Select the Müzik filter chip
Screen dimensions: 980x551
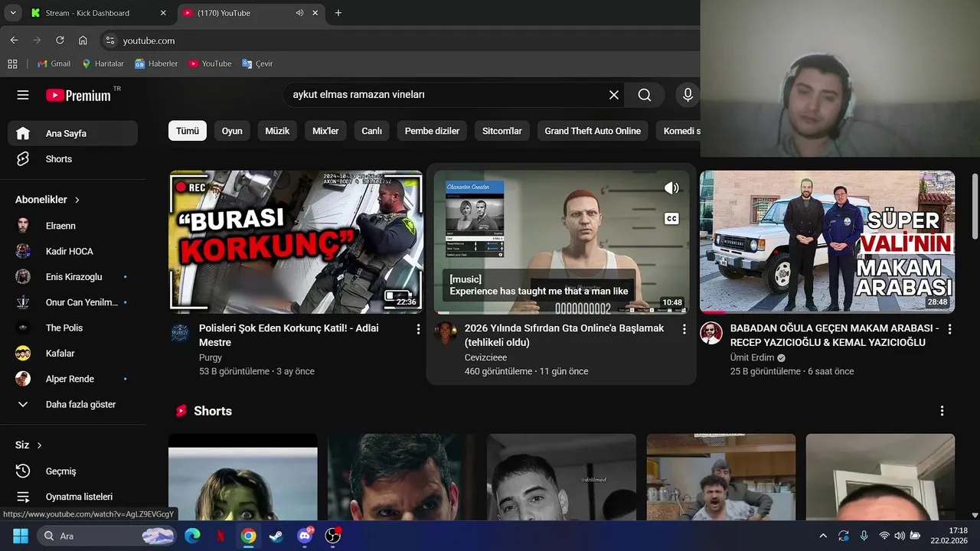(277, 131)
